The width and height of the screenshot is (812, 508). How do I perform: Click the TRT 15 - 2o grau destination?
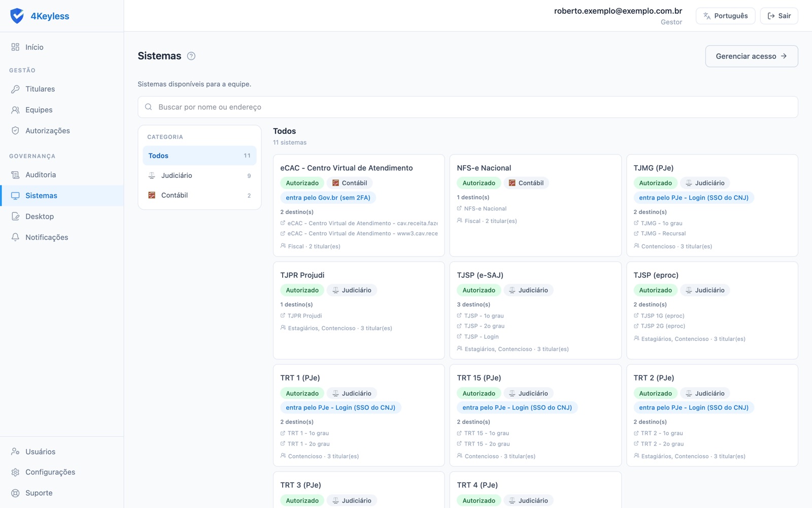(x=487, y=444)
